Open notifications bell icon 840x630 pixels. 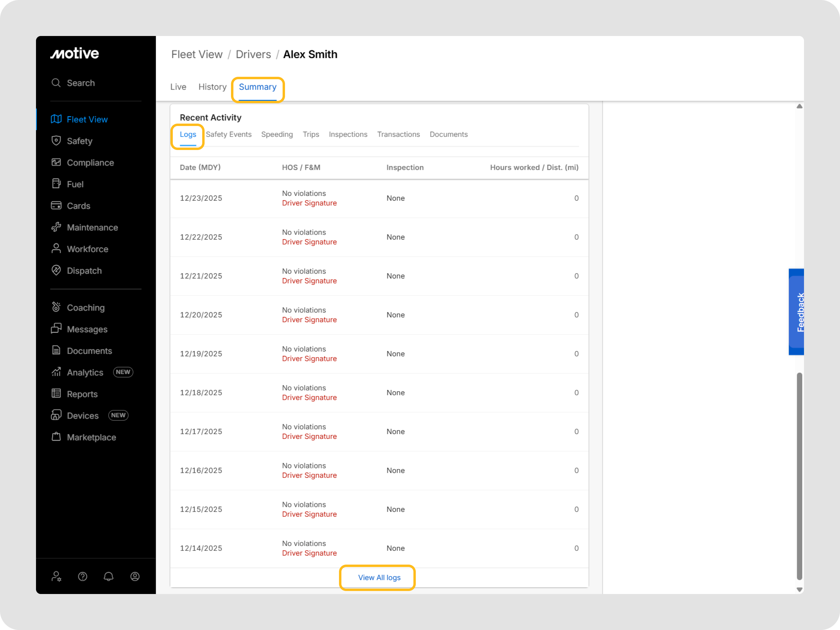coord(109,577)
